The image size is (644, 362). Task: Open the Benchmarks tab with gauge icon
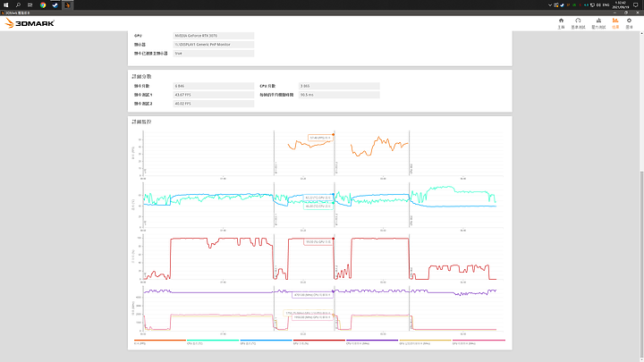(x=578, y=23)
